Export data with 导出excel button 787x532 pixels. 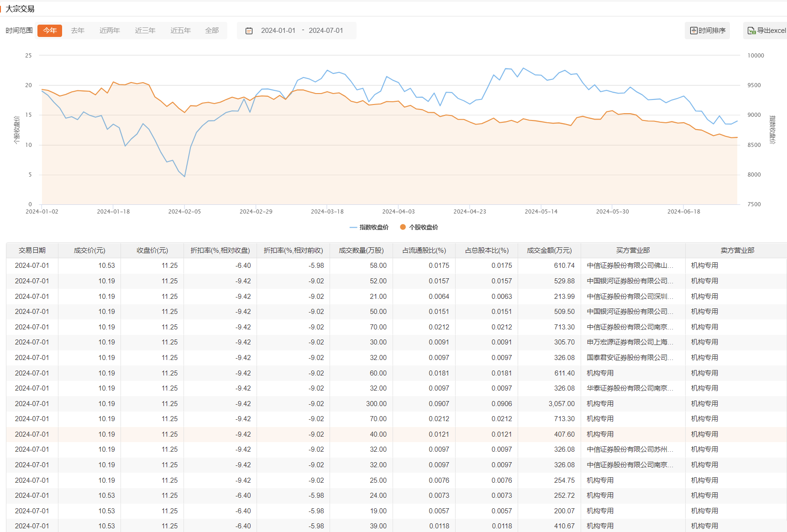[x=766, y=31]
